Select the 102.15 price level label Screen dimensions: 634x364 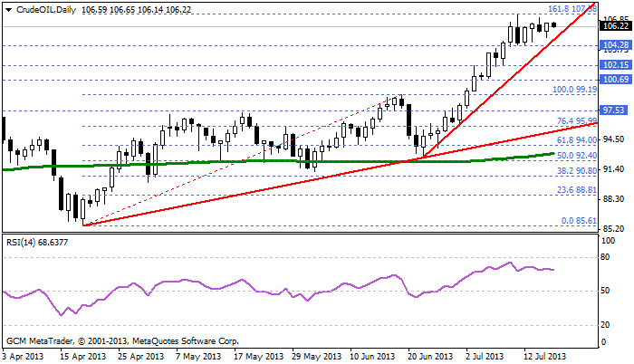pyautogui.click(x=616, y=65)
